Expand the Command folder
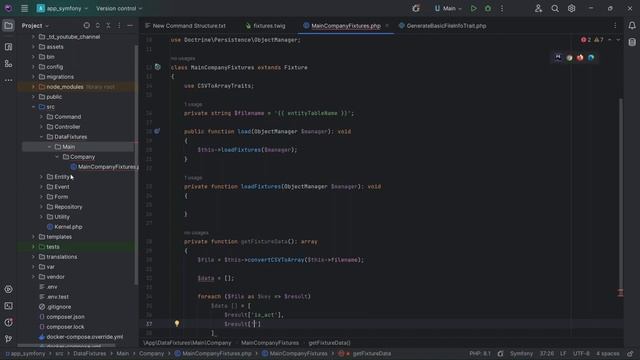This screenshot has height=360, width=640. point(41,117)
